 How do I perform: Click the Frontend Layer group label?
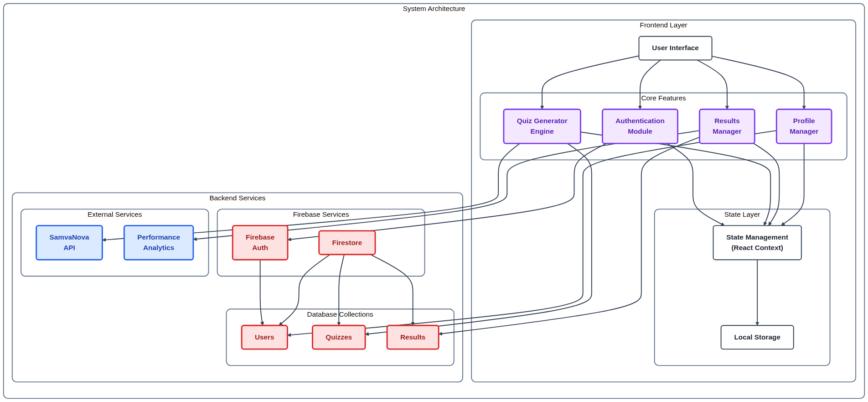[x=663, y=25]
